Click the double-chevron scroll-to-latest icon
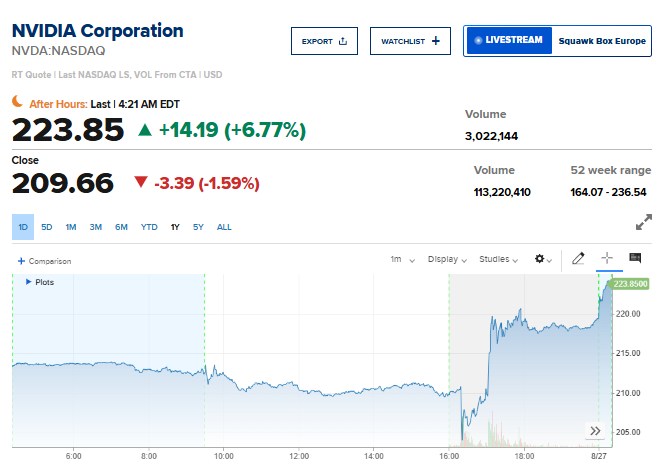The image size is (662, 467). point(595,431)
